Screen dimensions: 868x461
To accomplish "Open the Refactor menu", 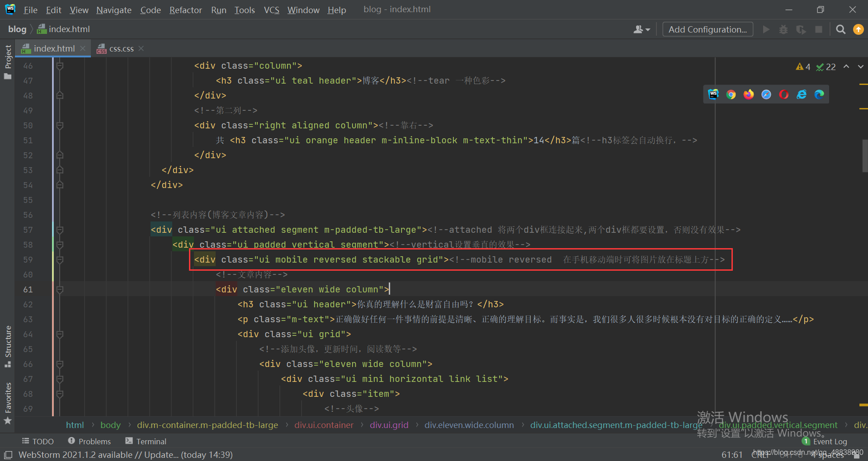I will coord(185,10).
